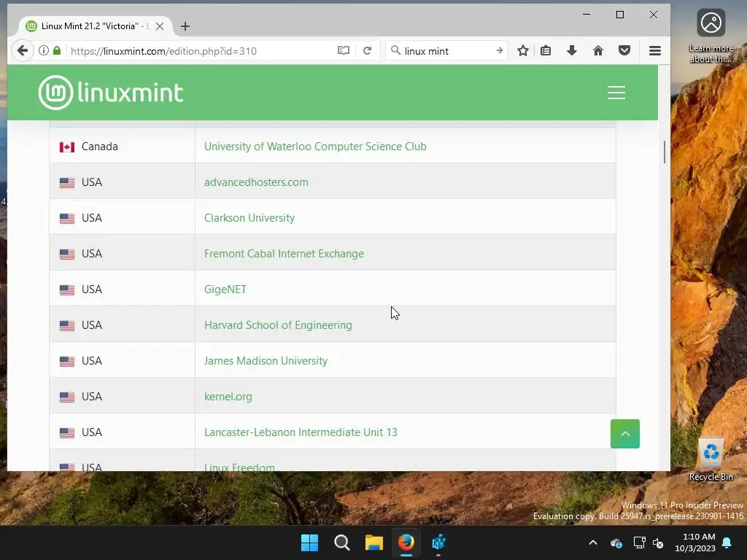747x560 pixels.
Task: Bookmark this page with the star icon
Action: point(522,50)
